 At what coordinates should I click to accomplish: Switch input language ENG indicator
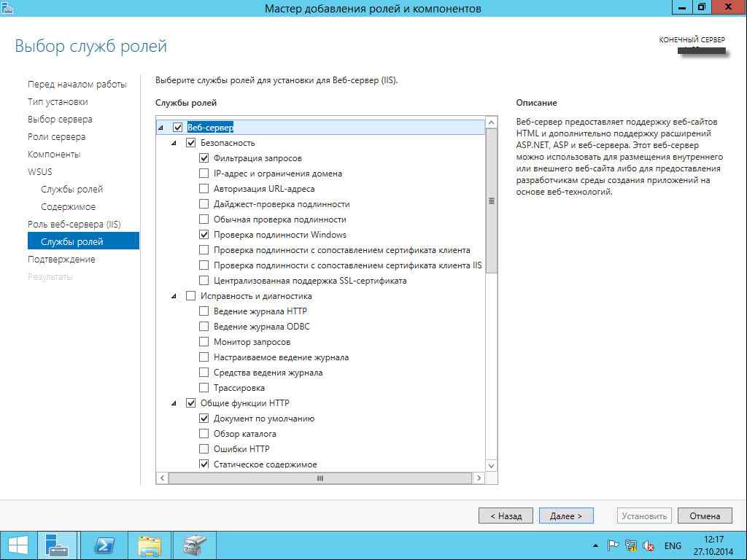click(x=673, y=546)
